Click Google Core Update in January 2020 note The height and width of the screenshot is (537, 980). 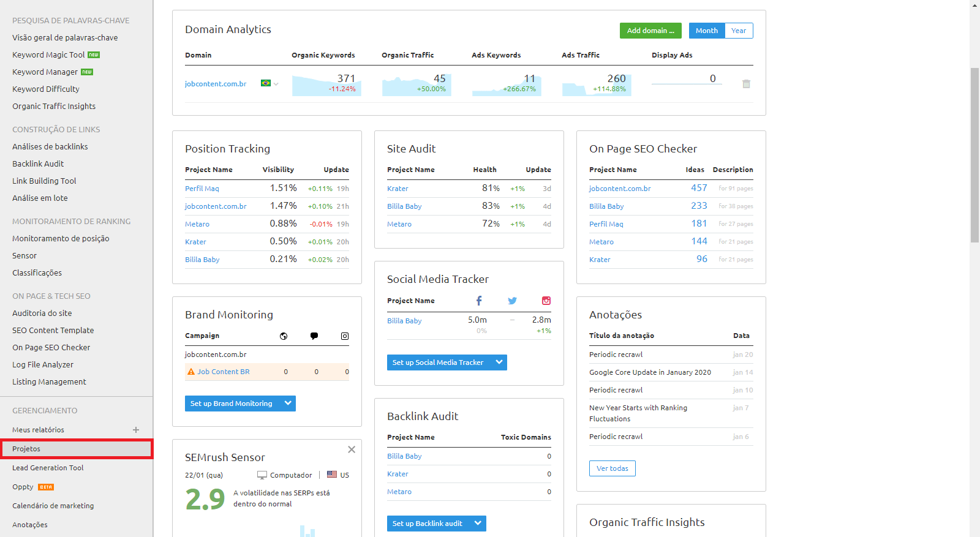(650, 372)
